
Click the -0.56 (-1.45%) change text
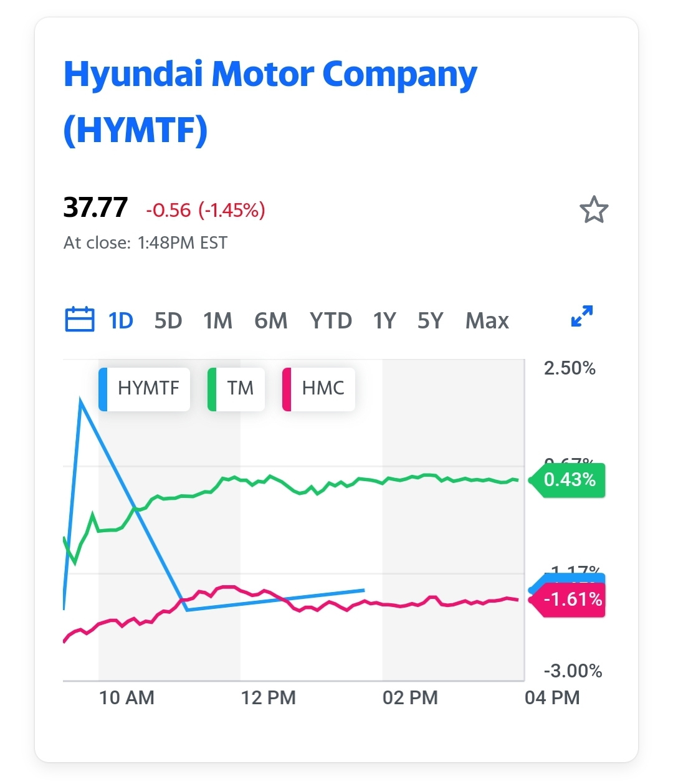[x=206, y=210]
